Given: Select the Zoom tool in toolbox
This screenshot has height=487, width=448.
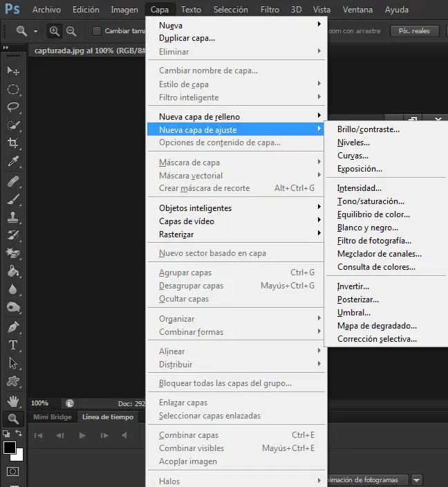Looking at the screenshot, I should coord(13,419).
